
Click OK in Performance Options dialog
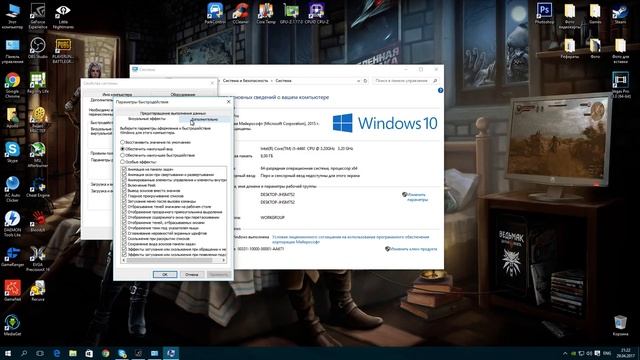[x=165, y=274]
